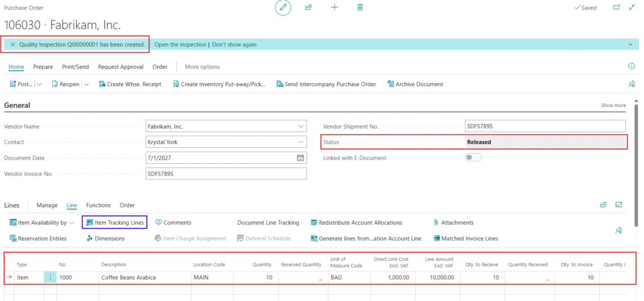Viewport: 644px width, 301px height.
Task: Click the Attachments paperclip action
Action: 453,222
